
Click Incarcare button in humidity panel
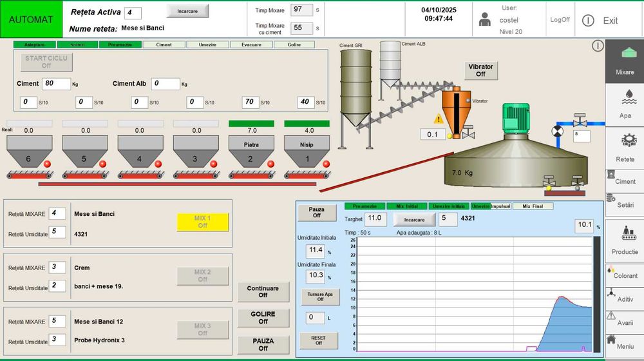(x=414, y=220)
